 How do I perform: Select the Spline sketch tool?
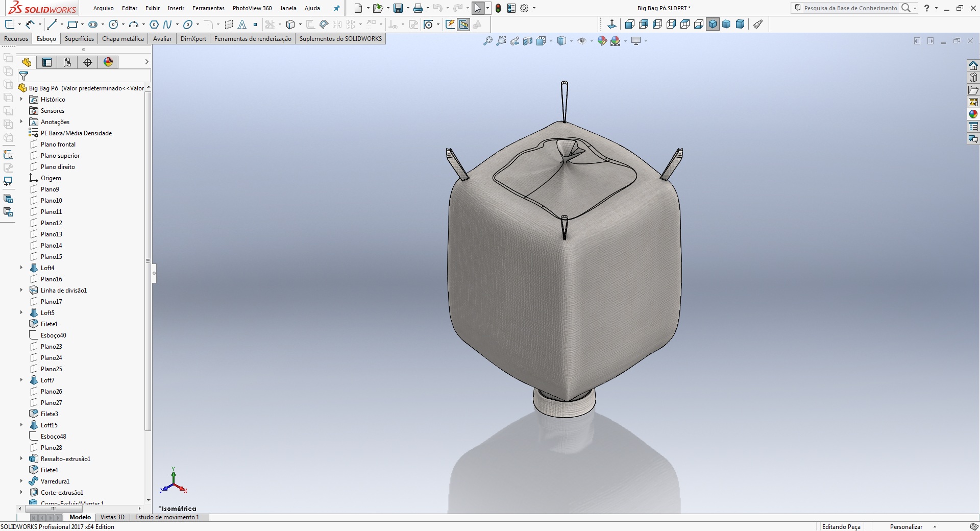pyautogui.click(x=167, y=24)
